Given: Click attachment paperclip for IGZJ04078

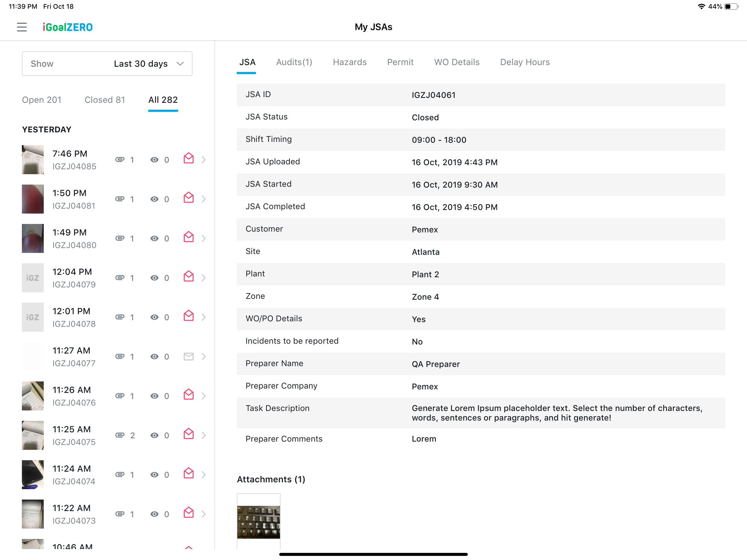Looking at the screenshot, I should pos(120,317).
